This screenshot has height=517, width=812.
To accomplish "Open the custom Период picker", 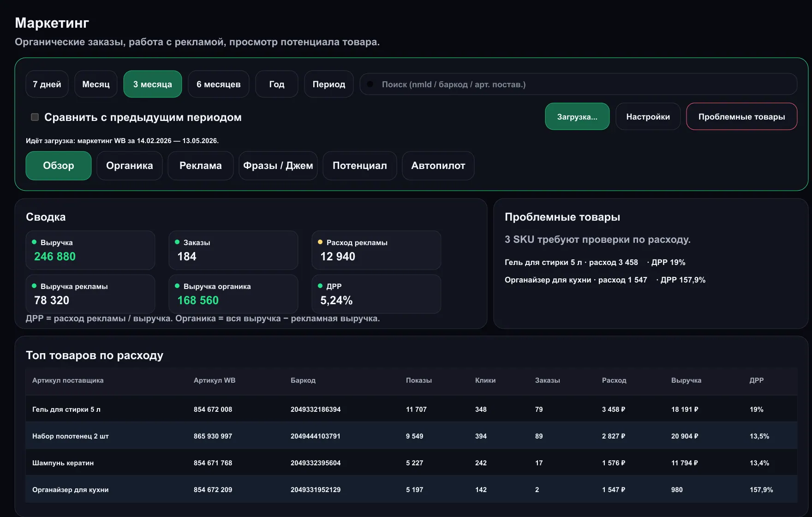I will (329, 84).
